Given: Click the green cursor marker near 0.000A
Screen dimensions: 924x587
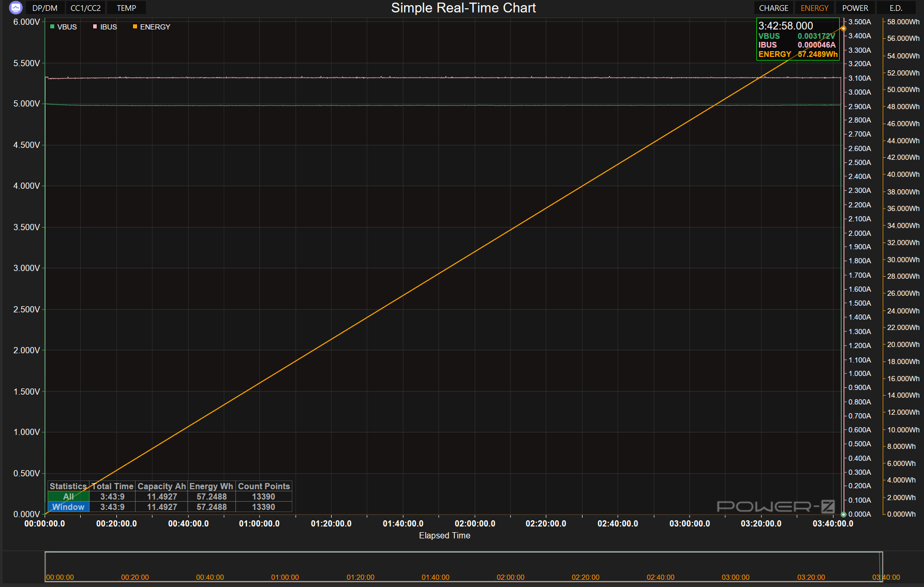Looking at the screenshot, I should 843,514.
